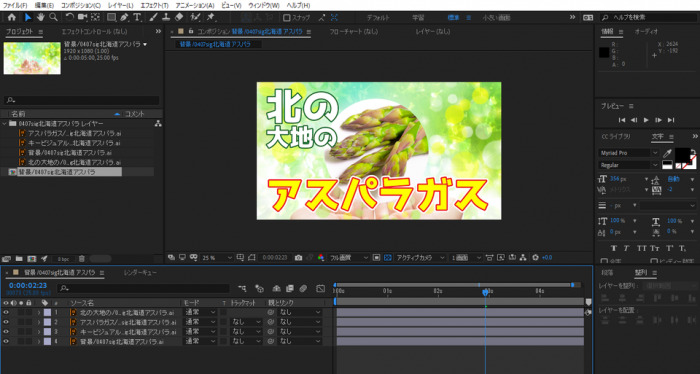This screenshot has height=374, width=700.
Task: Toggle transparency grid in composition viewer
Action: [x=388, y=258]
